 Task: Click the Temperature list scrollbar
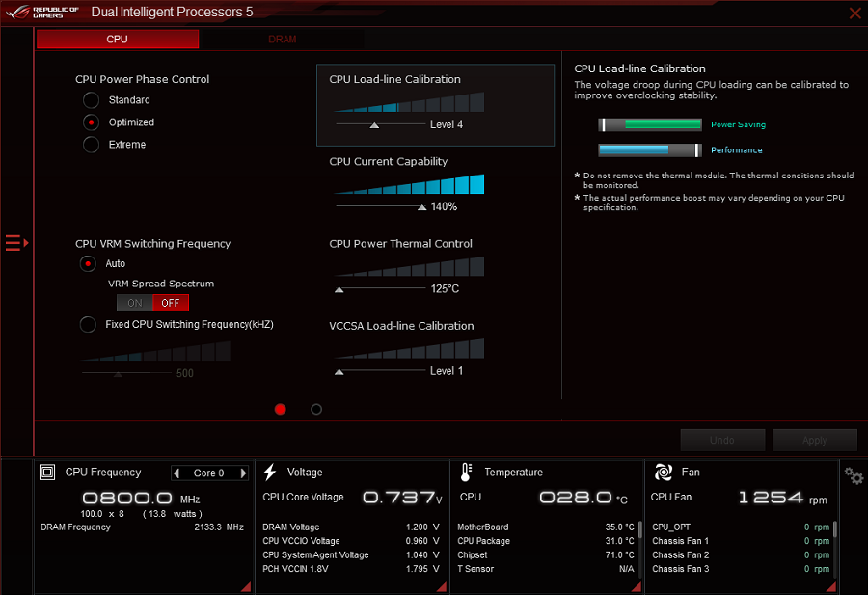[x=640, y=529]
